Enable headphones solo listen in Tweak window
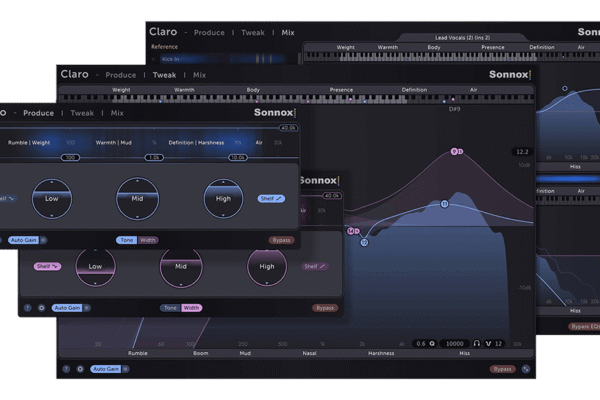This screenshot has width=600, height=400. 476,343
